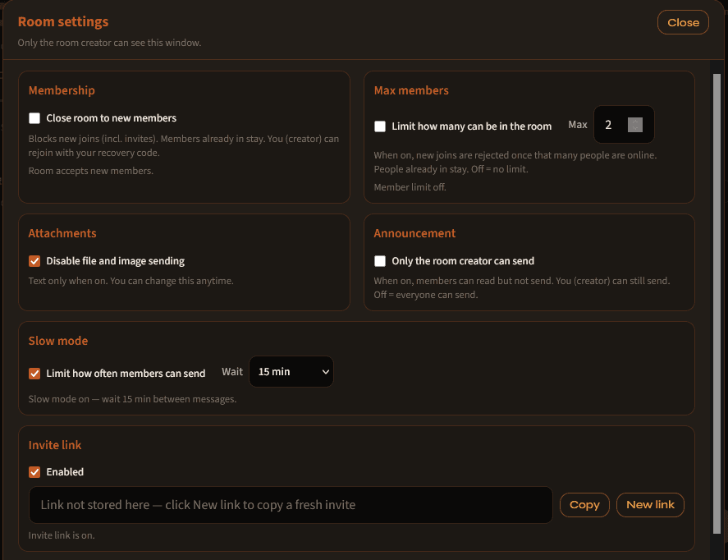Screen dimensions: 728x560
Task: Click 'Member limit off.' status text
Action: (x=410, y=187)
